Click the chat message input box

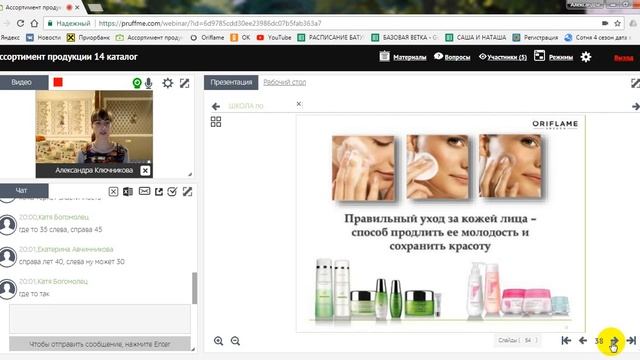(x=100, y=318)
